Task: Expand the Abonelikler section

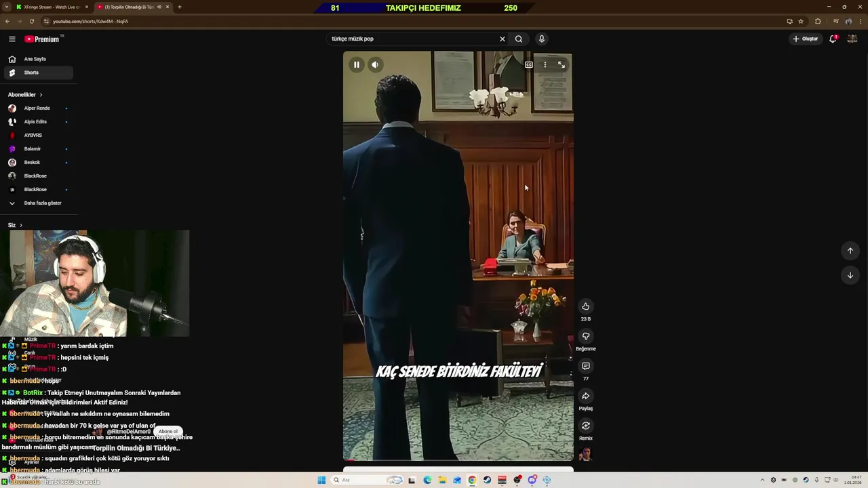Action: [x=25, y=95]
